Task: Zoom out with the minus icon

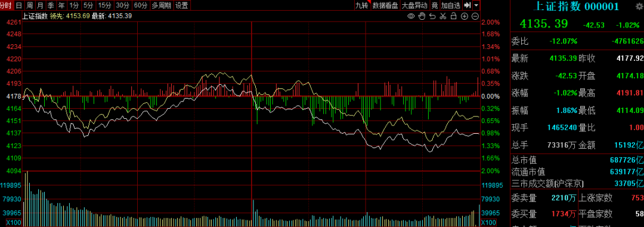Action: (475, 16)
